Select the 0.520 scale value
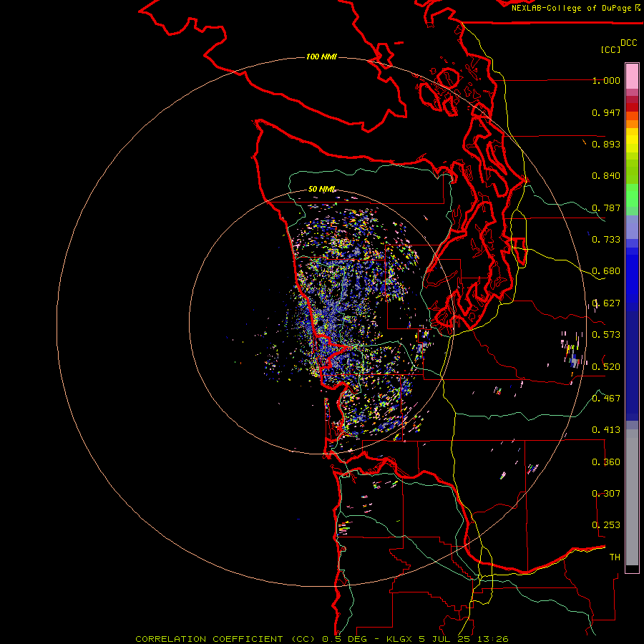This screenshot has width=644, height=644. (x=606, y=367)
